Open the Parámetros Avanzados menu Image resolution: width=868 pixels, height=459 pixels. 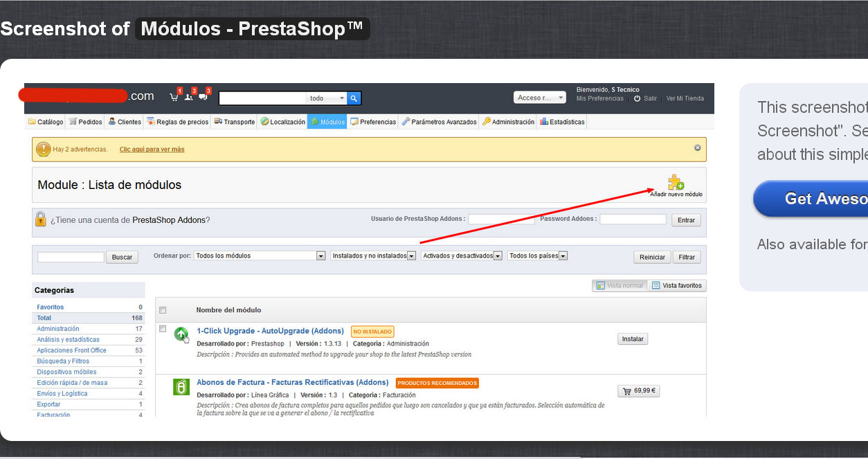click(x=439, y=122)
